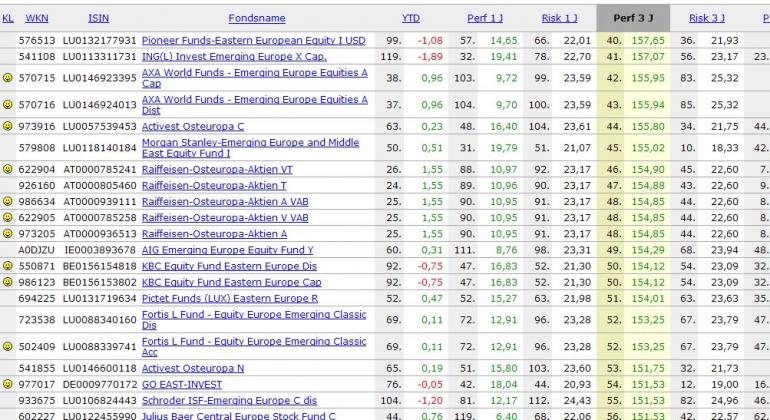Select WKN cell 576513

pyautogui.click(x=37, y=40)
